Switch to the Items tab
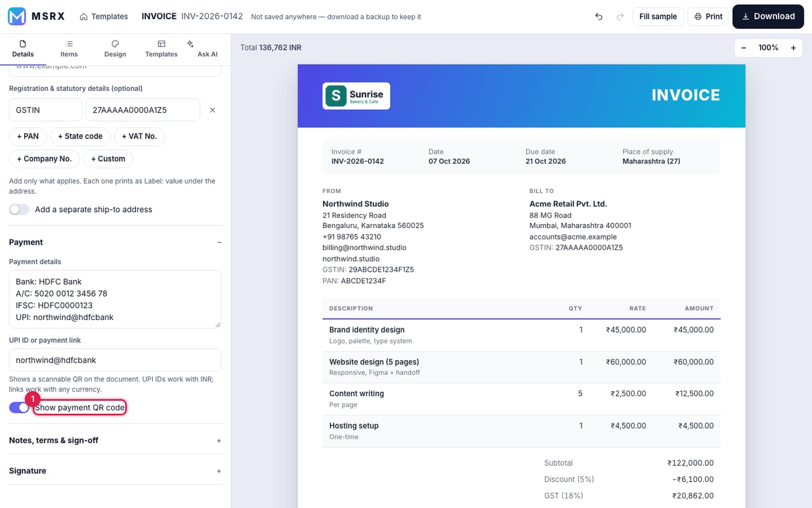812x508 pixels. [69, 49]
